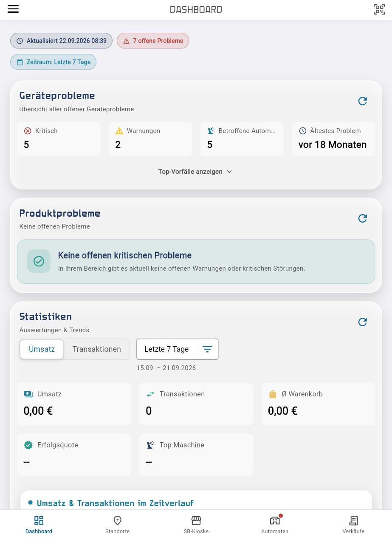Click the Transaktionen arrows icon
Screen dimensions: 392x537
(x=150, y=394)
